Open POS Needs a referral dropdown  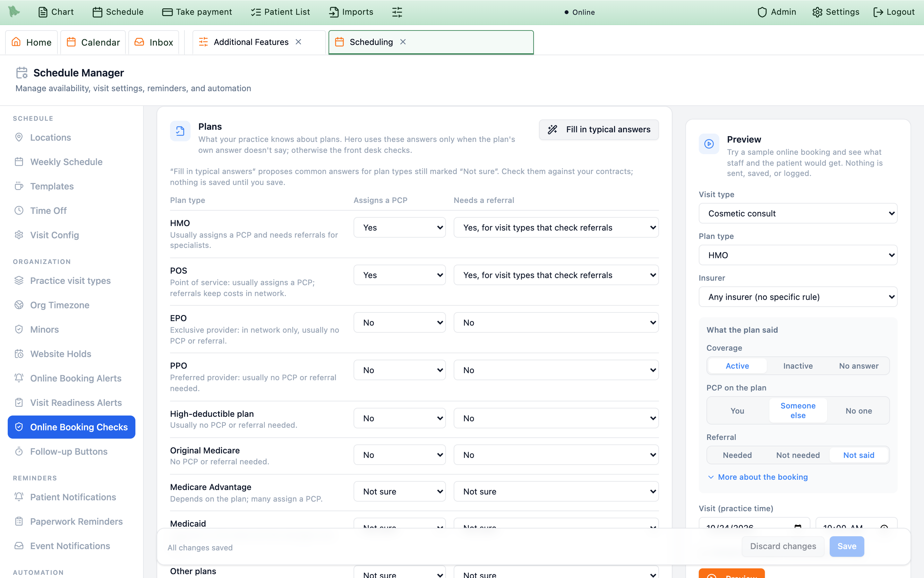(x=556, y=275)
